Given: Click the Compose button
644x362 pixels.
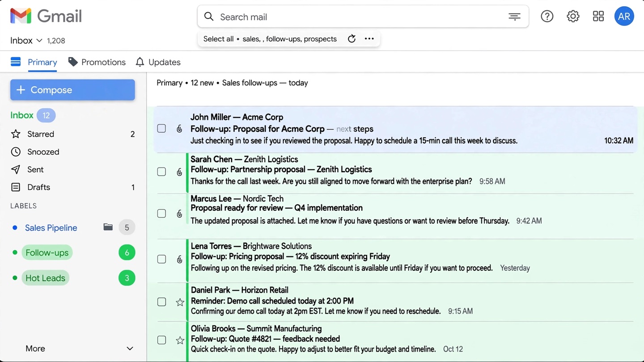Looking at the screenshot, I should [x=72, y=90].
